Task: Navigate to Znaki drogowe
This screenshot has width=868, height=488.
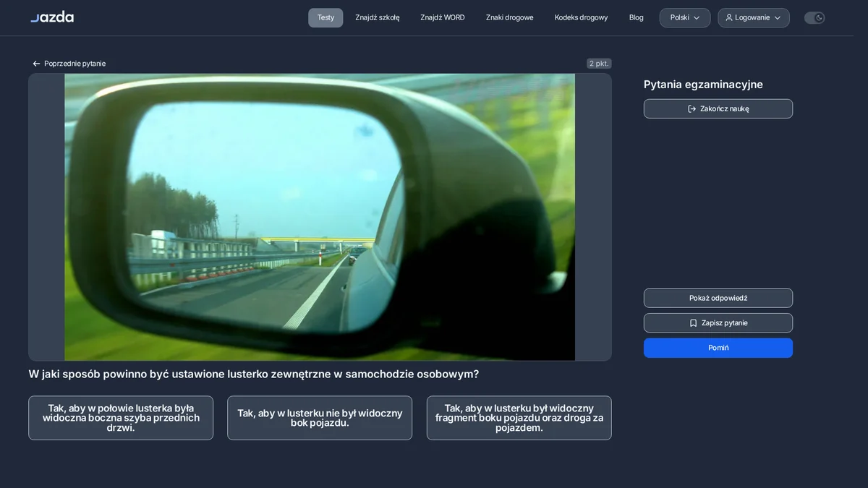Action: pyautogui.click(x=510, y=17)
